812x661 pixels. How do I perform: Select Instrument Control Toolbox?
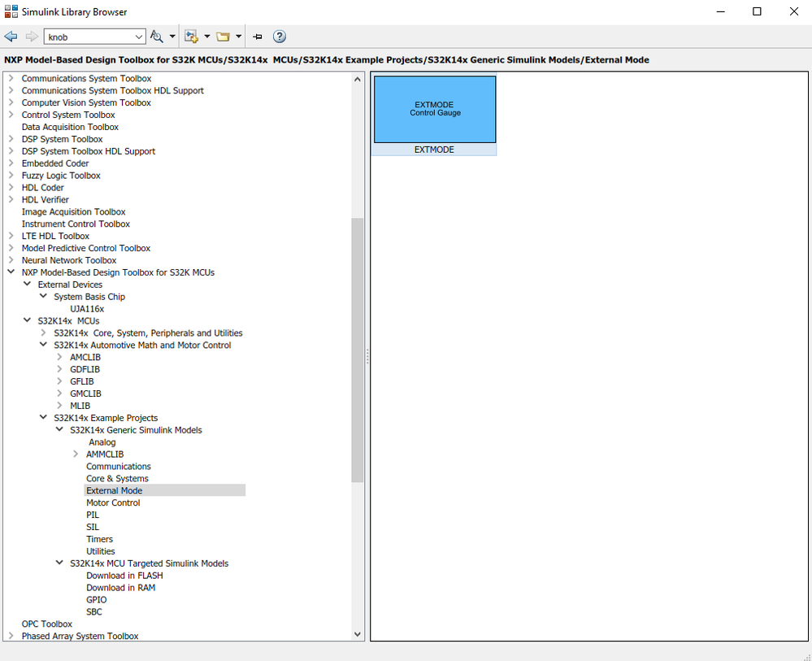76,224
